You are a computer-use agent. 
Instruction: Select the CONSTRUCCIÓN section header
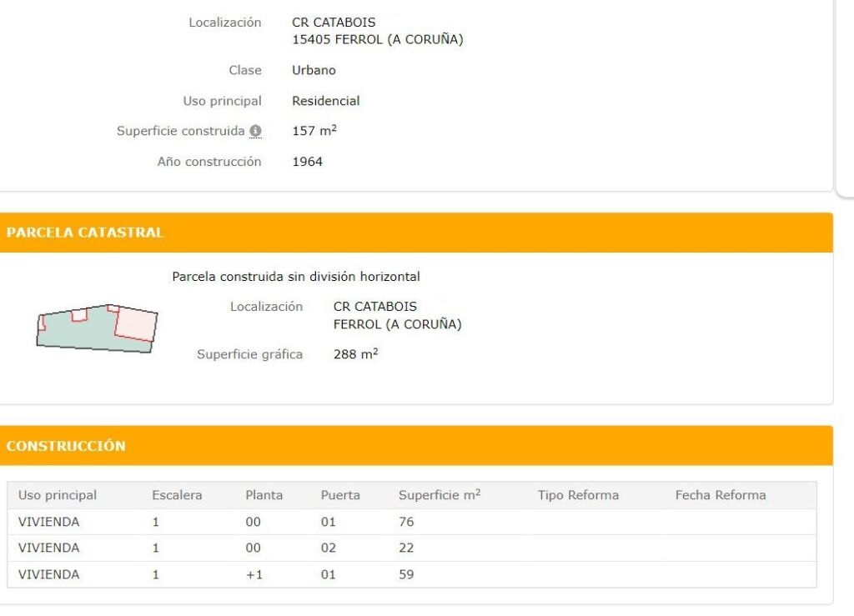tap(65, 446)
